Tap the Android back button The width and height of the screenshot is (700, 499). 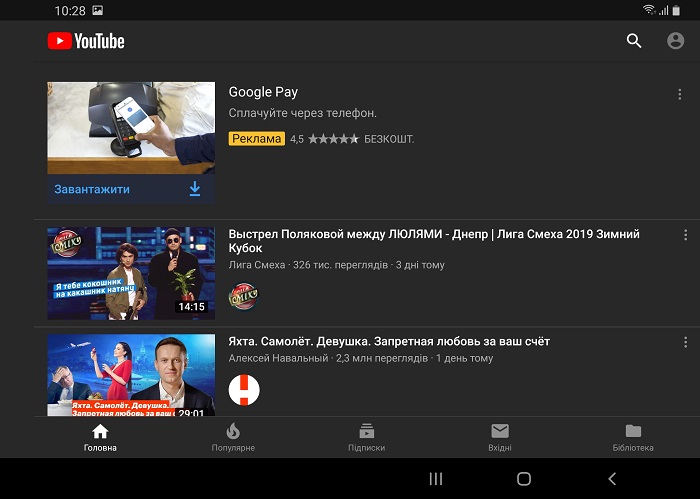[612, 479]
